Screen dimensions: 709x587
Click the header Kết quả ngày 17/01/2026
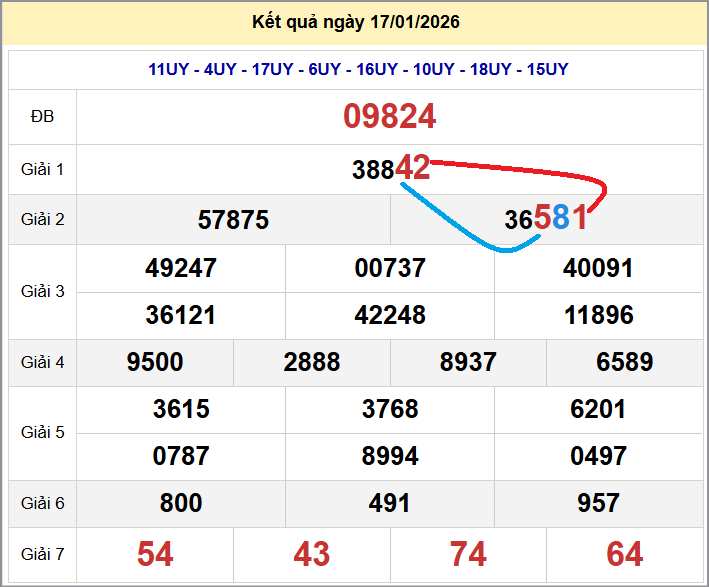(354, 22)
